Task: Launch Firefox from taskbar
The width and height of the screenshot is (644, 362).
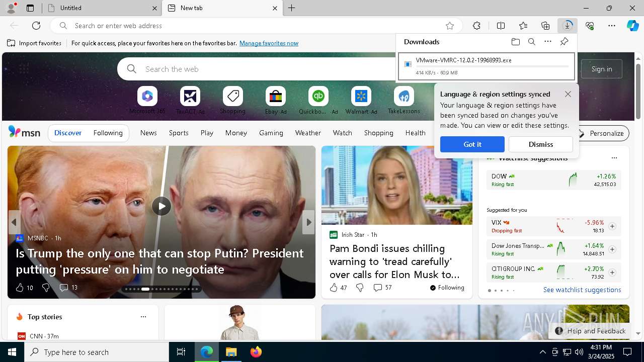Action: (256, 352)
